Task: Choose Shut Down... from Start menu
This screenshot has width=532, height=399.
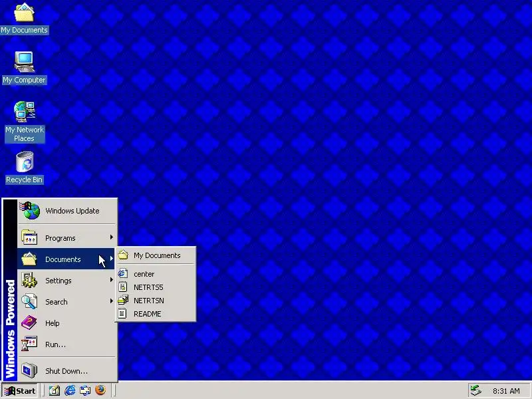Action: point(66,370)
